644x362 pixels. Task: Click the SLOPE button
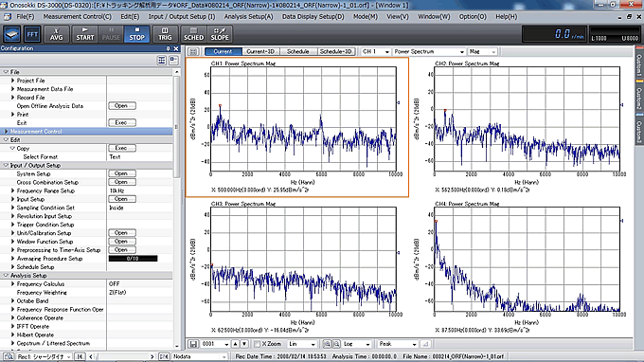pos(220,34)
